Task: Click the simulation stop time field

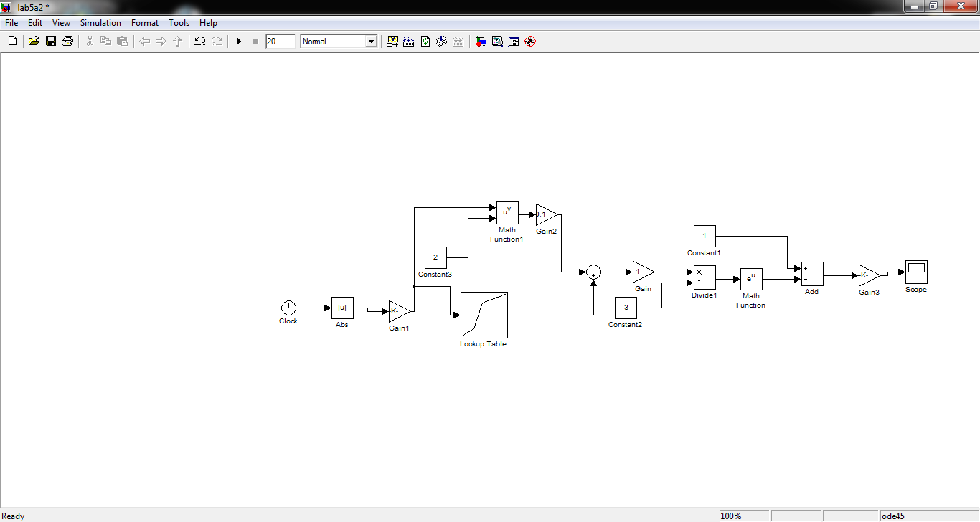Action: [280, 42]
